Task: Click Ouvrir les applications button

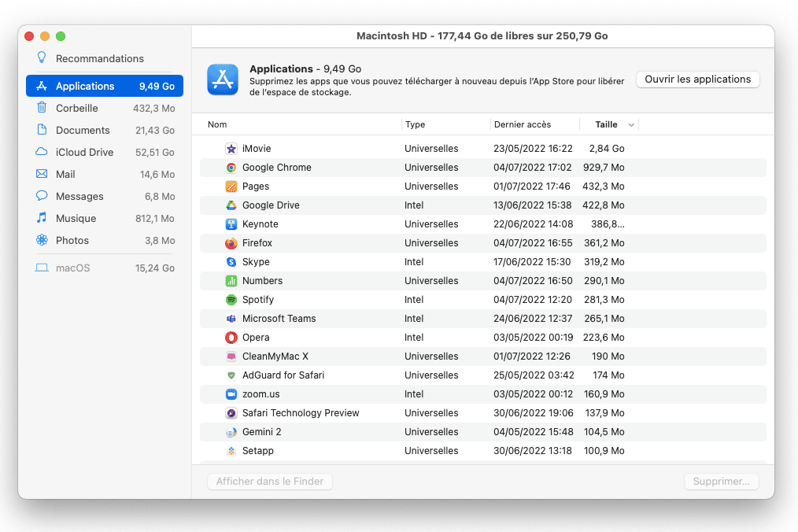Action: click(698, 79)
